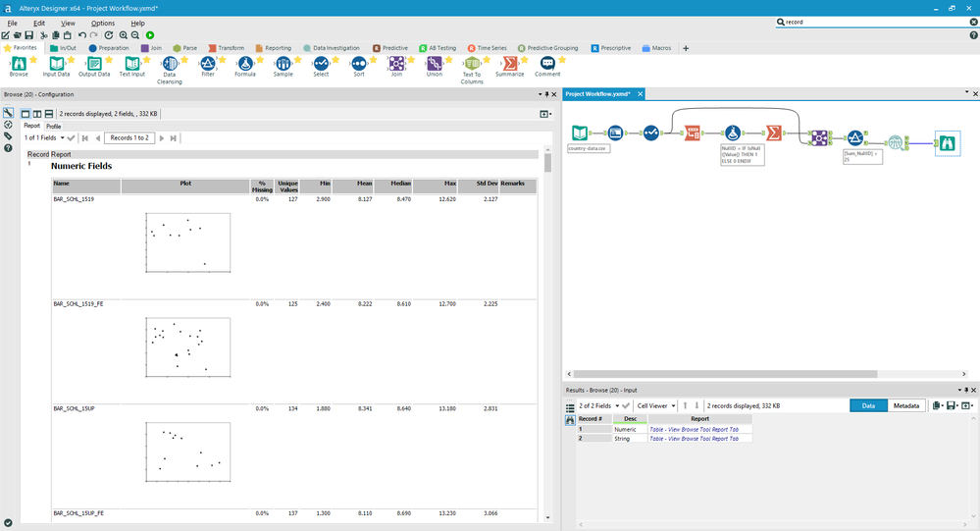
Task: Select the Comment tool in the palette
Action: point(547,67)
